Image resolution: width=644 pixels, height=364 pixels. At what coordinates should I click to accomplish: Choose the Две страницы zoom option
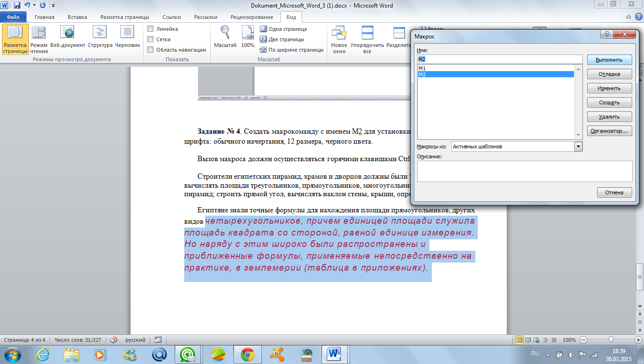[x=282, y=39]
